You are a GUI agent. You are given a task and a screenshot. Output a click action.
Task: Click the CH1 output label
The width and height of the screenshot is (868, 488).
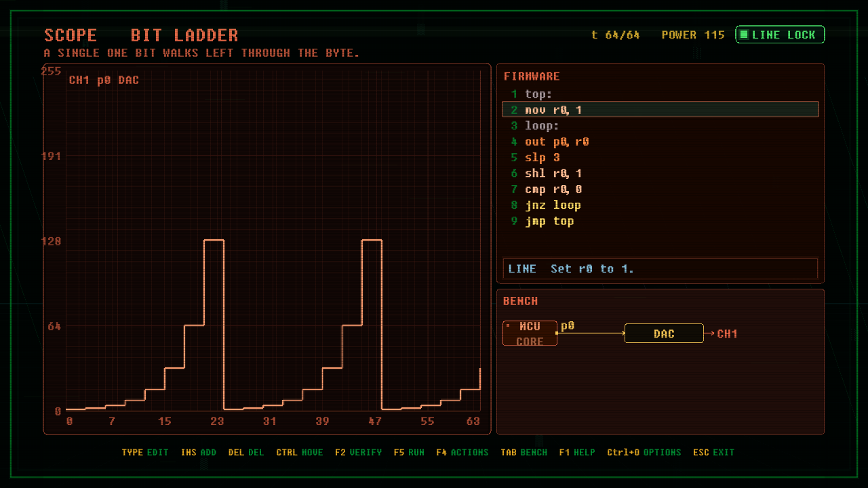(x=727, y=333)
